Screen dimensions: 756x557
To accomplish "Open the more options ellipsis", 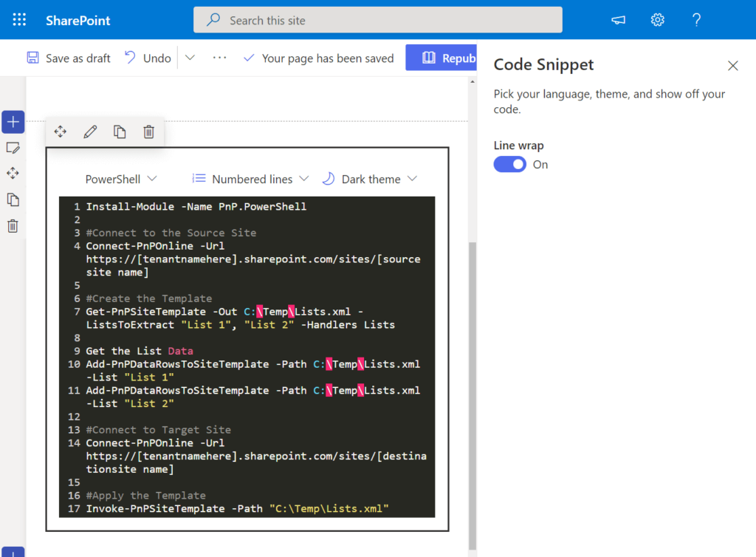I will tap(219, 58).
